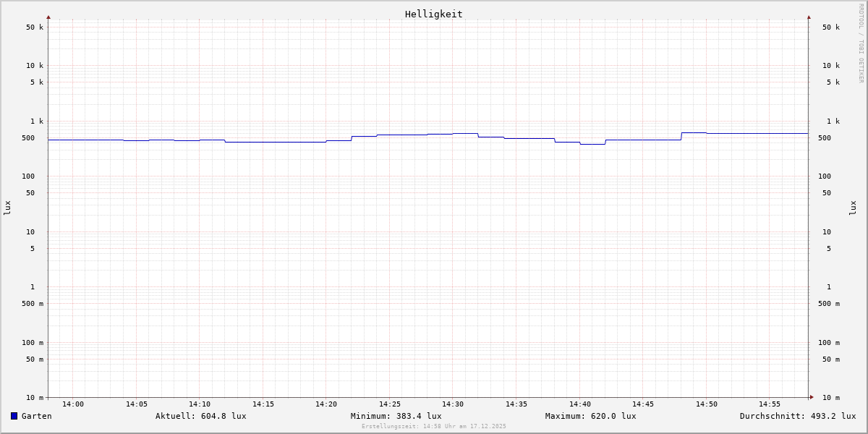Click the 14:15 tick label
Image resolution: width=868 pixels, height=434 pixels.
coord(263,404)
